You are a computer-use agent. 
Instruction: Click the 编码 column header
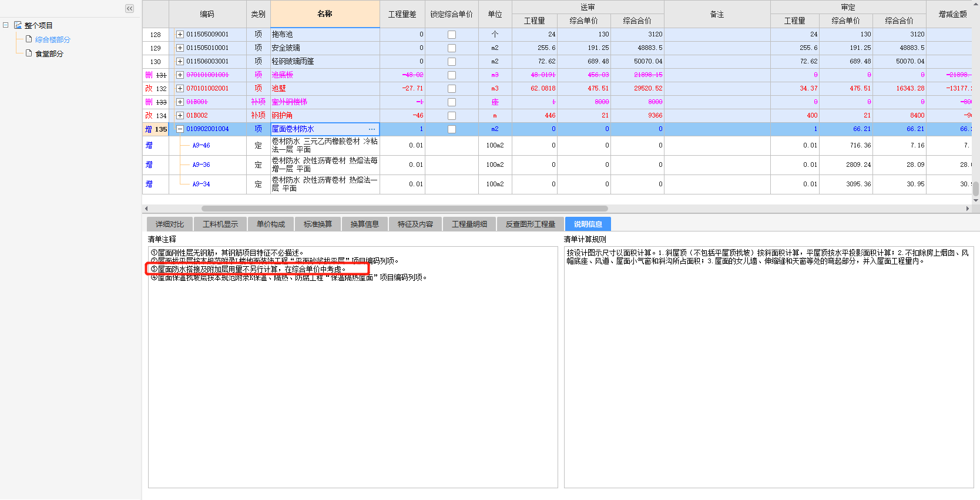tap(207, 14)
